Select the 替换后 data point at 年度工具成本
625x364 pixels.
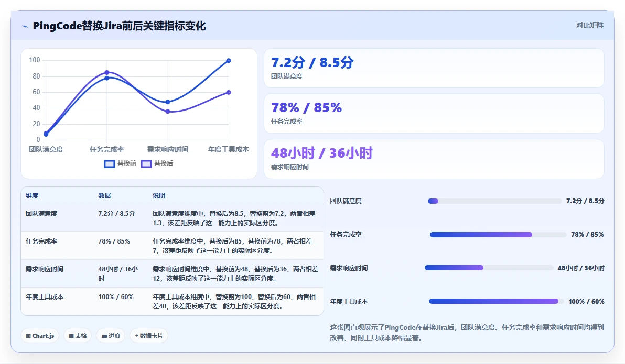click(229, 92)
